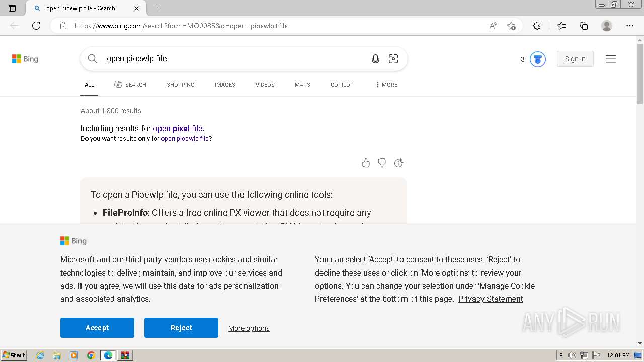Switch to the MAPS tab
Image resolution: width=644 pixels, height=362 pixels.
302,85
